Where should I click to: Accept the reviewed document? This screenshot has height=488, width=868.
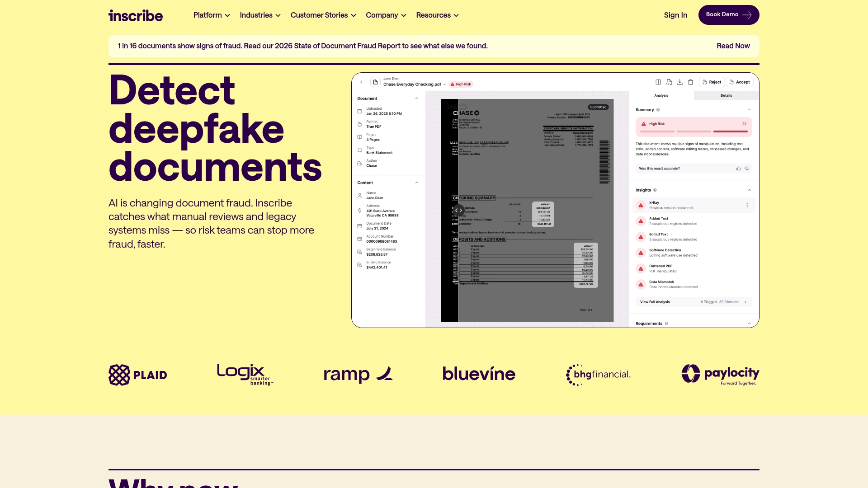(740, 82)
